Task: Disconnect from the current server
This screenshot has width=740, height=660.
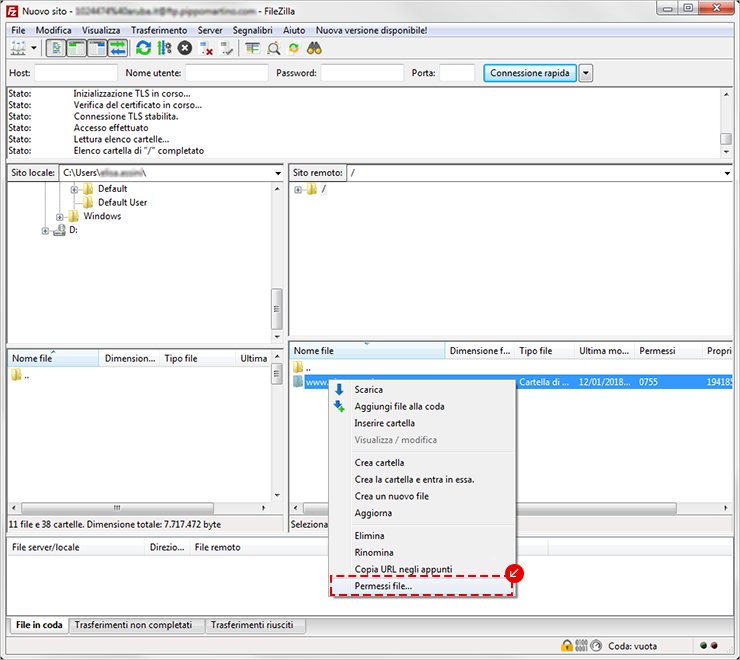Action: 206,48
